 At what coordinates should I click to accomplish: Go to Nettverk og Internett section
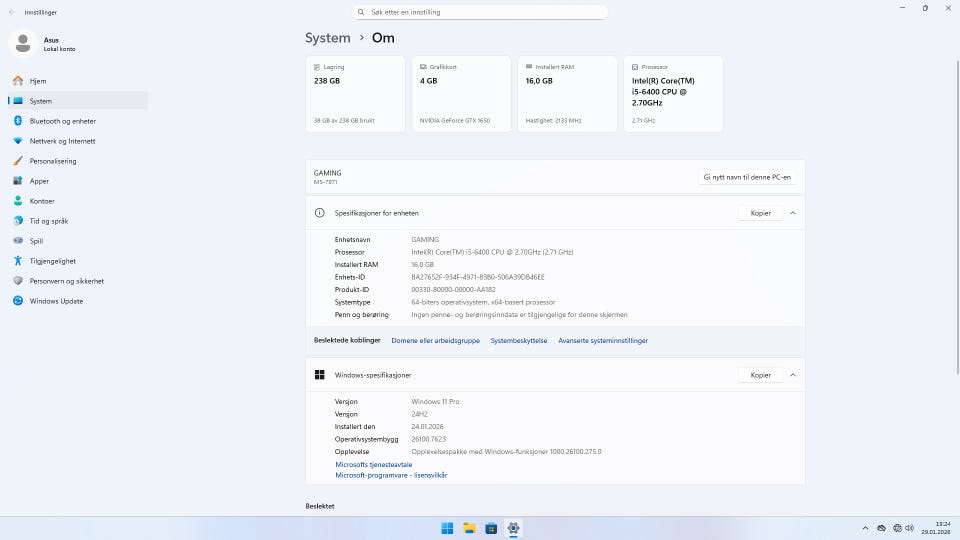point(62,141)
